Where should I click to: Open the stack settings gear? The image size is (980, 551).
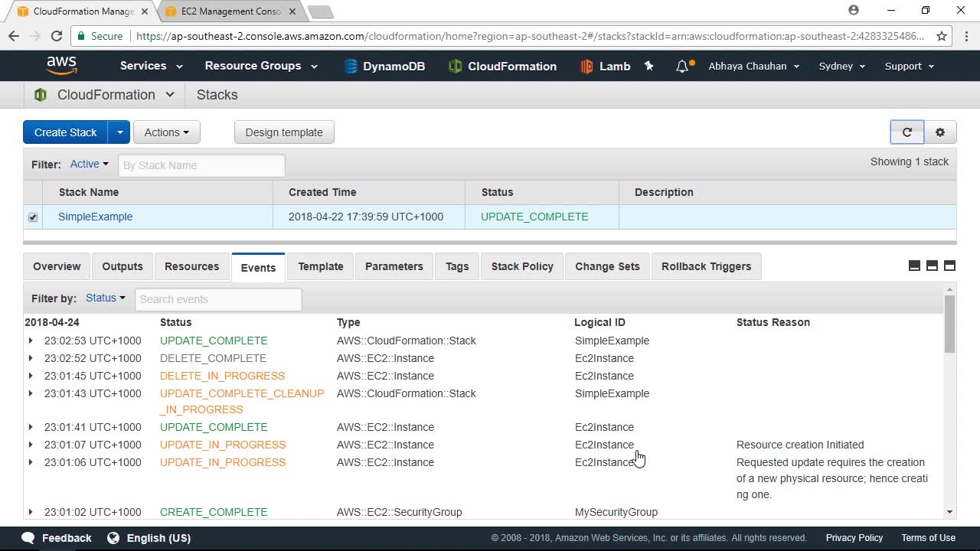(940, 132)
